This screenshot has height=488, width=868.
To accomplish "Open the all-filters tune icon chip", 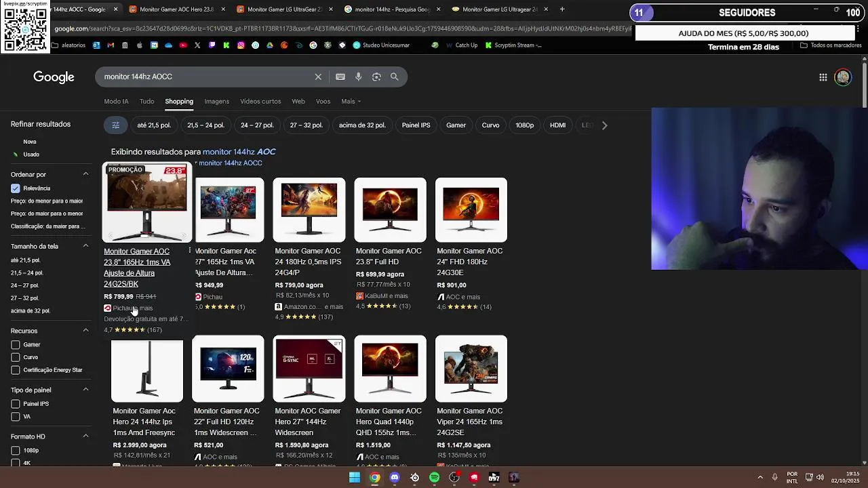I will pyautogui.click(x=116, y=125).
